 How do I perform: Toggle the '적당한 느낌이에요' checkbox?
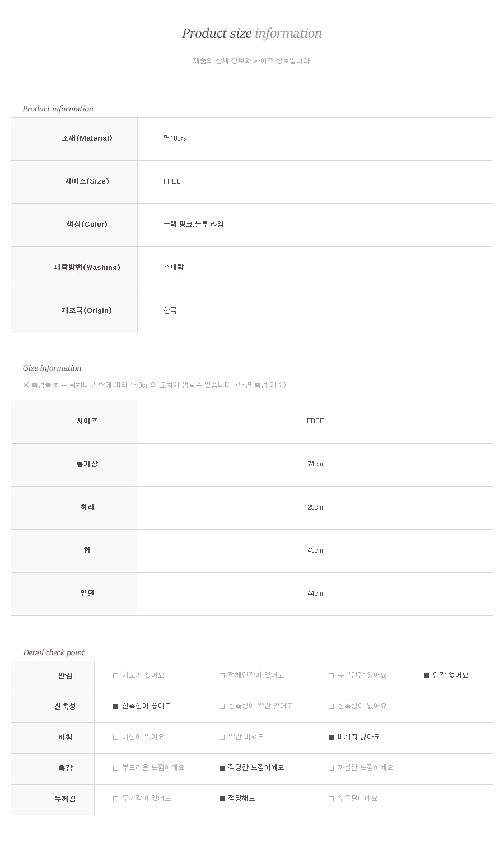tap(222, 768)
